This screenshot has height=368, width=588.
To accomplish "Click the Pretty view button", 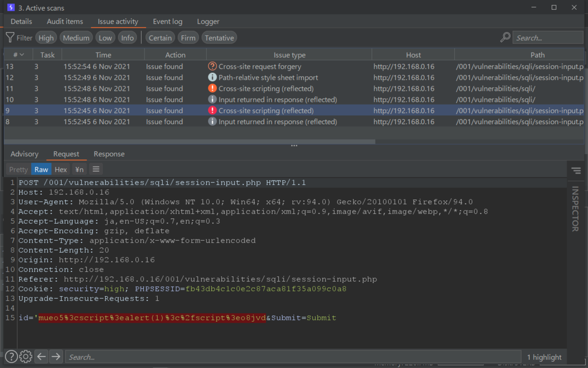I will click(19, 169).
